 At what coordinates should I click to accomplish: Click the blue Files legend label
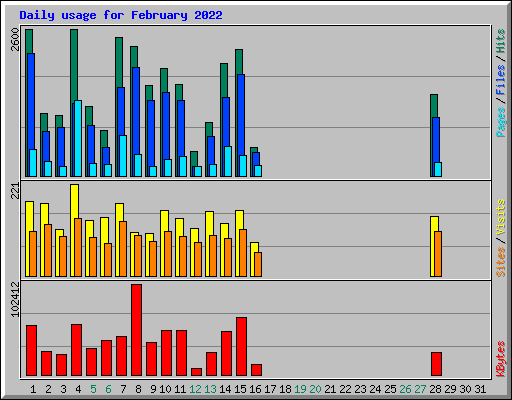tap(501, 79)
